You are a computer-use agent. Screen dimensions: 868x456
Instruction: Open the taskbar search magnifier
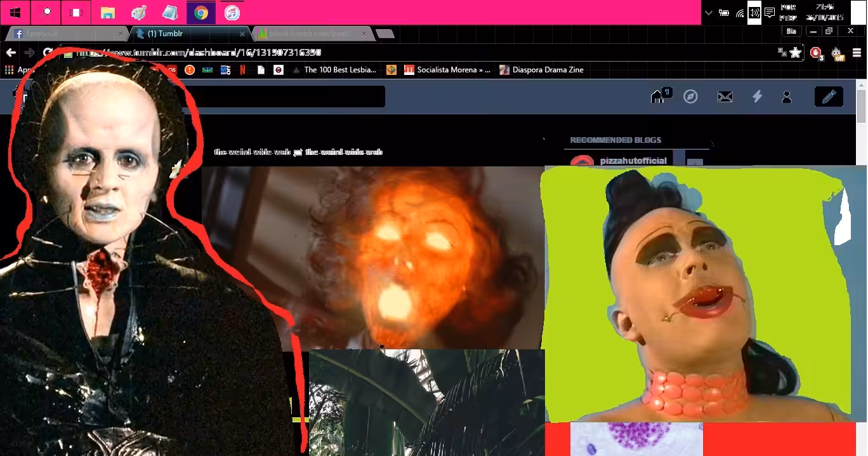click(46, 13)
